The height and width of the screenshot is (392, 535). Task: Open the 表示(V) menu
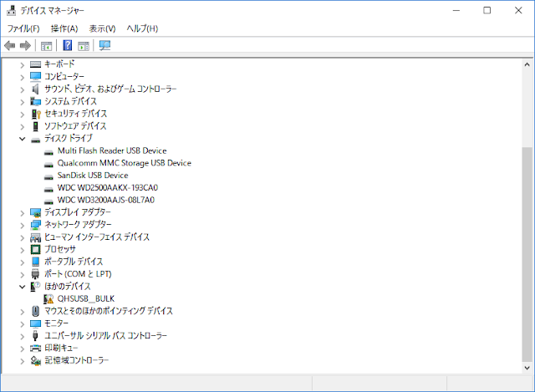click(x=102, y=28)
